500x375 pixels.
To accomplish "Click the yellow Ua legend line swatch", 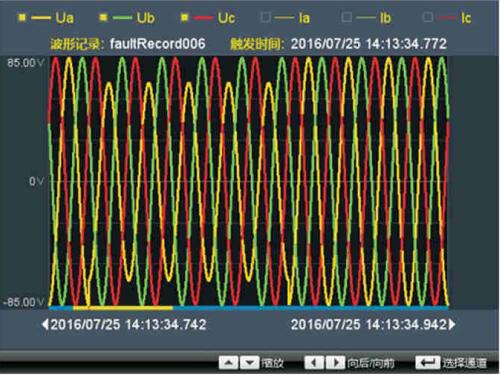I will tap(41, 18).
